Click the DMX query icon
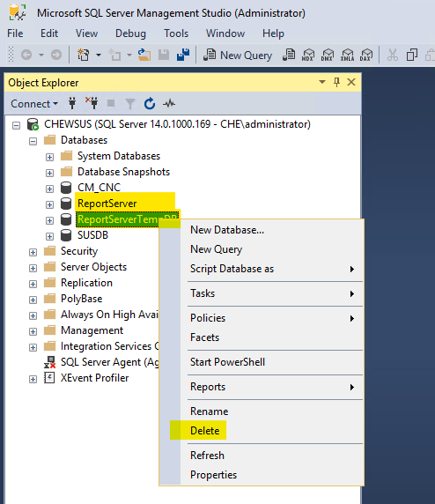The image size is (435, 504). (328, 55)
